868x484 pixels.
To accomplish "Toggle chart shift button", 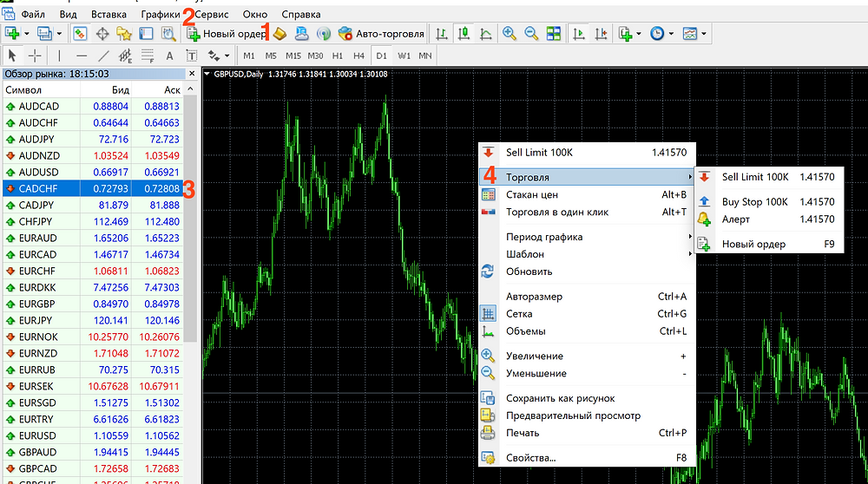I will pos(602,34).
